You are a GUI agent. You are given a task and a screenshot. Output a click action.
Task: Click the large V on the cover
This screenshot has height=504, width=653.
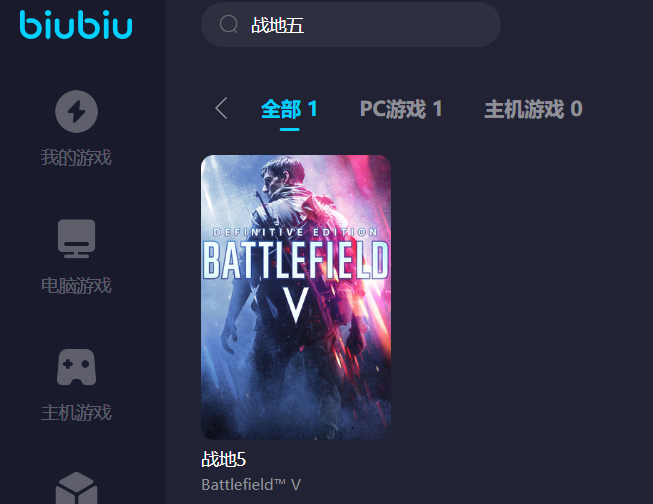pyautogui.click(x=296, y=305)
